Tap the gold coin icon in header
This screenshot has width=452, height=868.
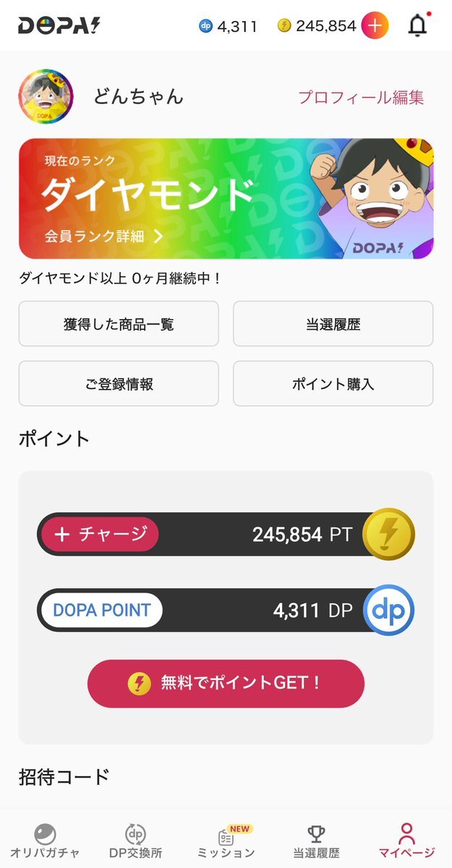click(x=284, y=26)
